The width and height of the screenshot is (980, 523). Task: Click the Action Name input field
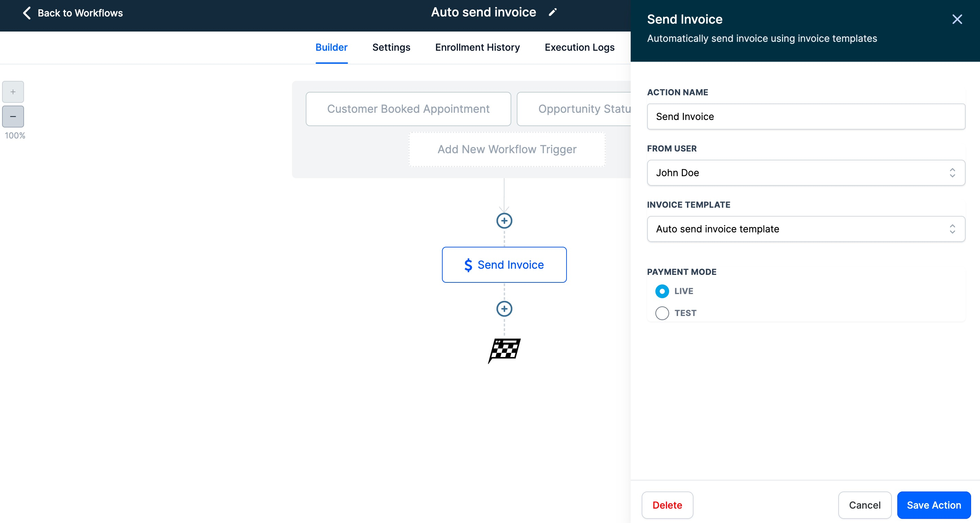tap(806, 117)
